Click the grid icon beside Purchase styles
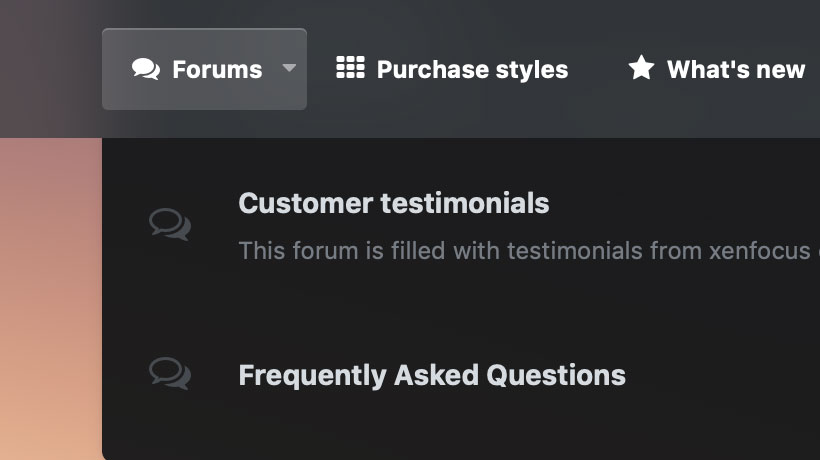 350,68
